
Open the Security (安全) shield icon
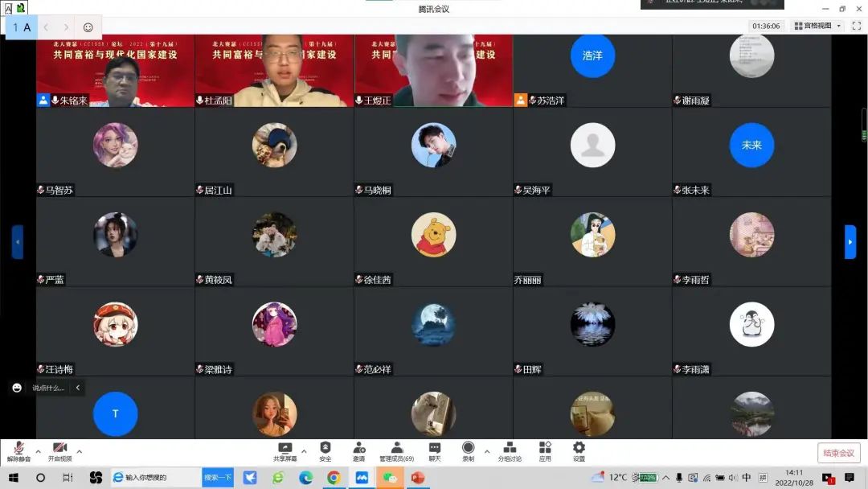pos(325,450)
